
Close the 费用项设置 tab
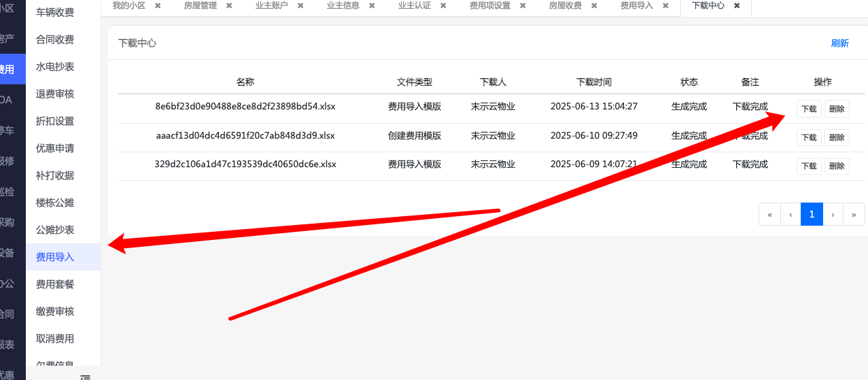click(523, 5)
